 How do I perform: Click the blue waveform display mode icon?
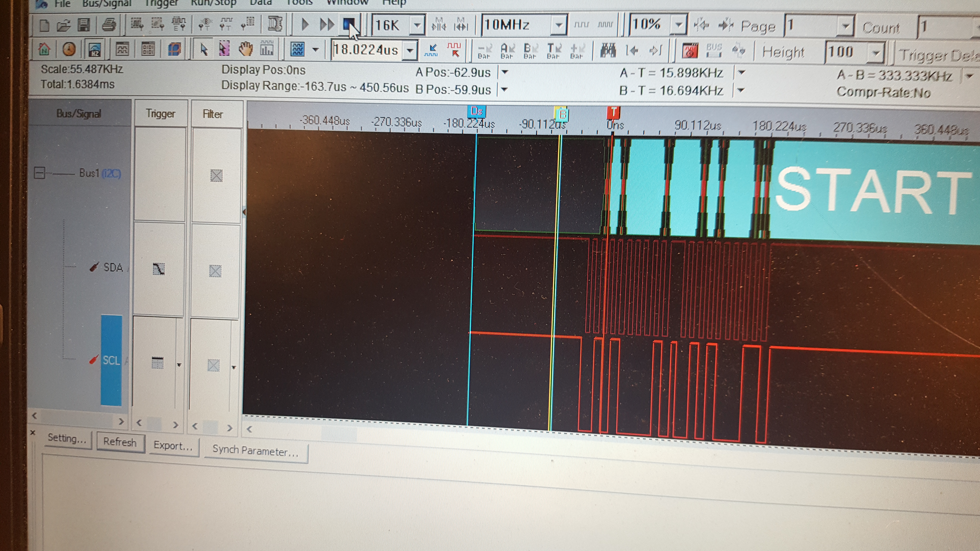[298, 49]
